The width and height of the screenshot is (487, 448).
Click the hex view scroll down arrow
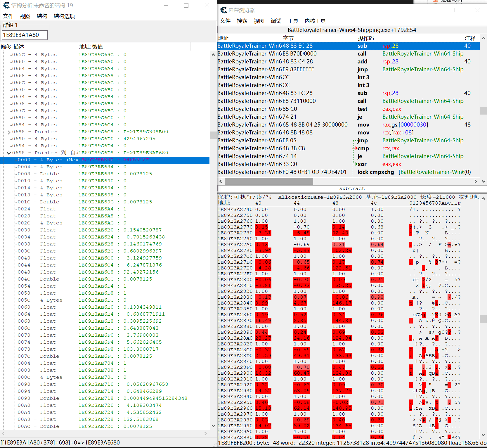point(483,435)
